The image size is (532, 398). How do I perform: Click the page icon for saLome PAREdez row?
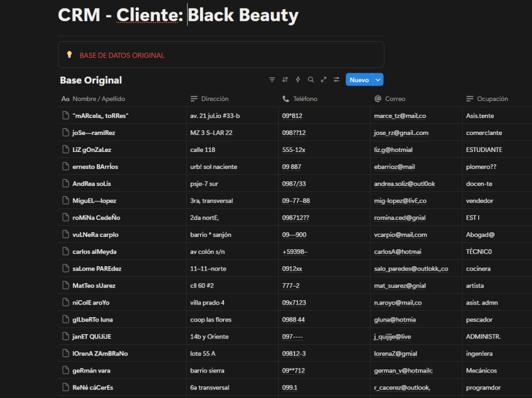[x=66, y=268]
